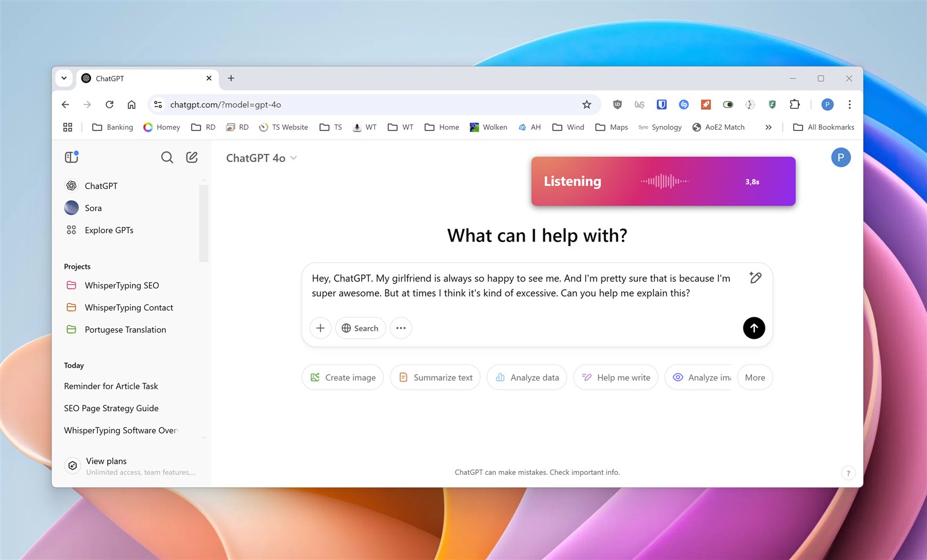Switch to the ChatGPT browser tab

pos(139,78)
